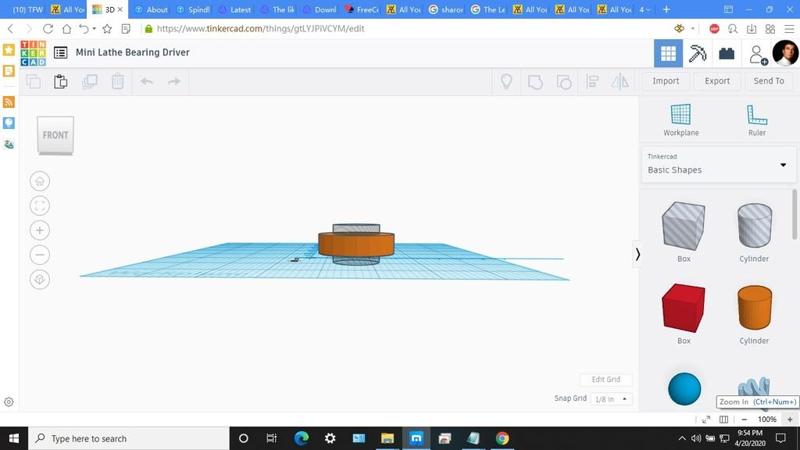Pick the blue Sphere shape
Image resolution: width=800 pixels, height=450 pixels.
[684, 389]
